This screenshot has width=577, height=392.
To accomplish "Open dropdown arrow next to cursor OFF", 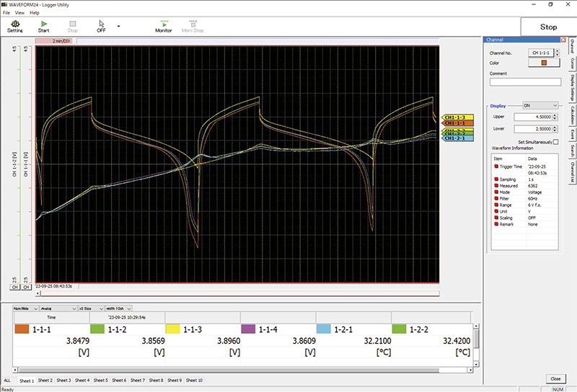I will tap(118, 27).
